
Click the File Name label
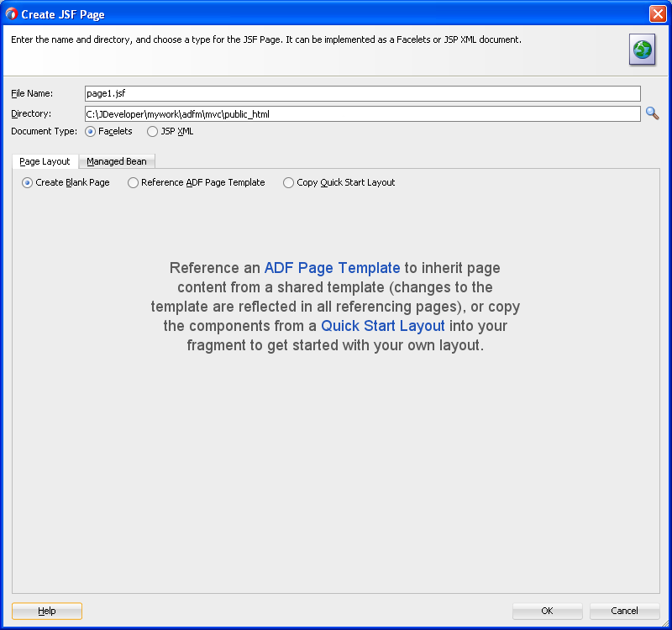(32, 93)
